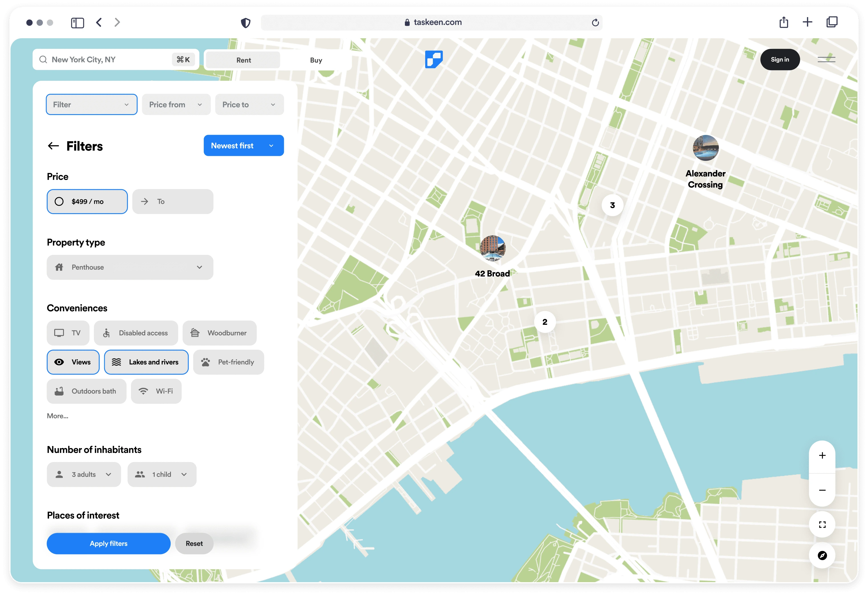Click the map zoom out minus button
Viewport: 868px width, 595px height.
822,490
